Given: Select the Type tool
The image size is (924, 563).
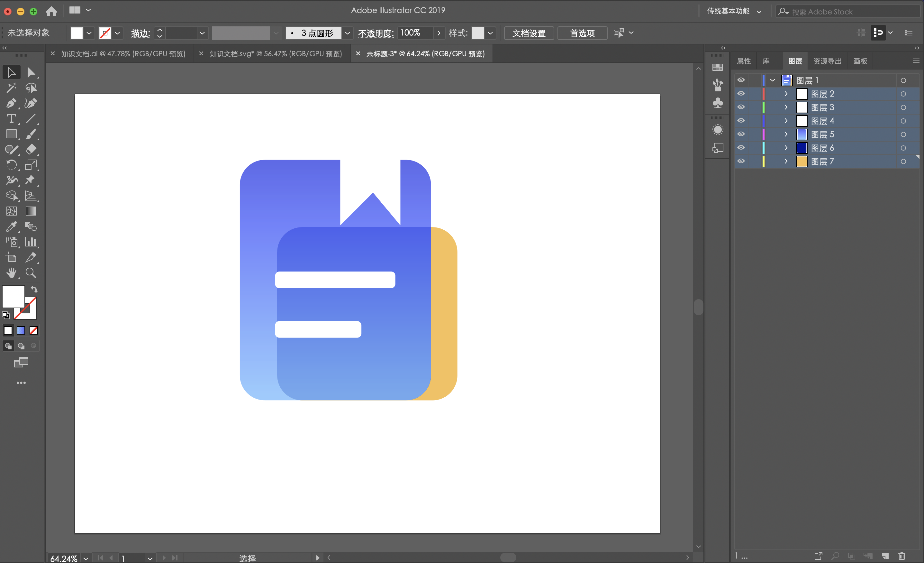Looking at the screenshot, I should 11,119.
